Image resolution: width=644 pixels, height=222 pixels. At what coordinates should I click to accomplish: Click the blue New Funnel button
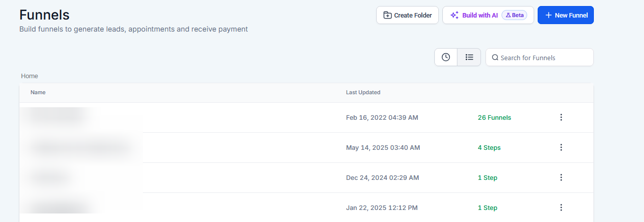click(565, 15)
